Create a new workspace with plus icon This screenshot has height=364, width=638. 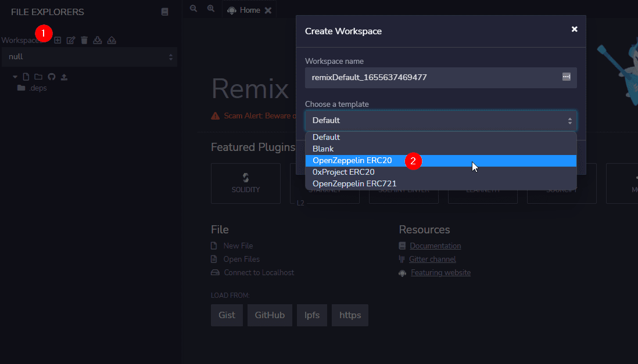[58, 40]
